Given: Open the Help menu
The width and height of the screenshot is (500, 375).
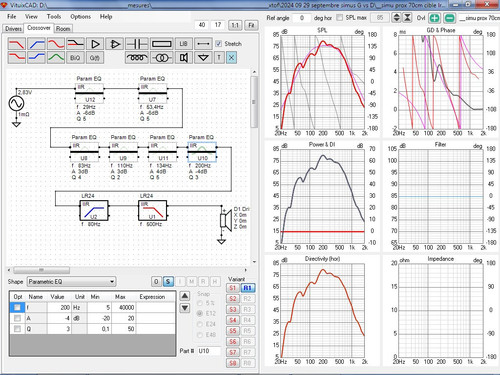Looking at the screenshot, I should pyautogui.click(x=106, y=16).
